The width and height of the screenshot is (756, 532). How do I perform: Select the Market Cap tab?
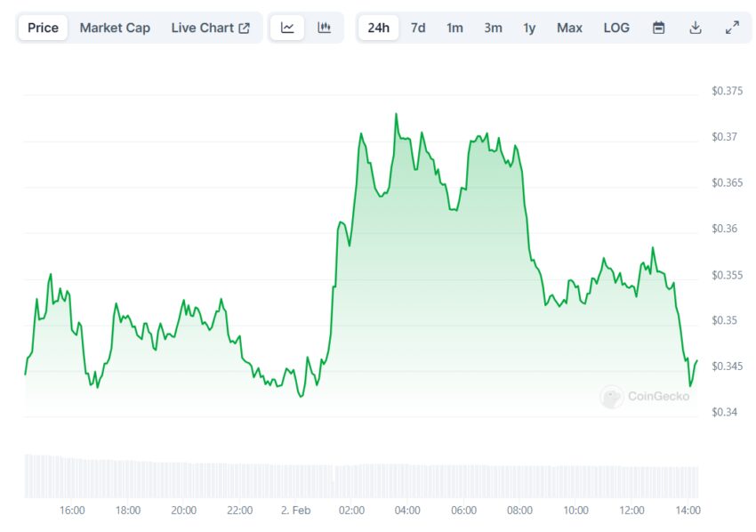[x=115, y=28]
